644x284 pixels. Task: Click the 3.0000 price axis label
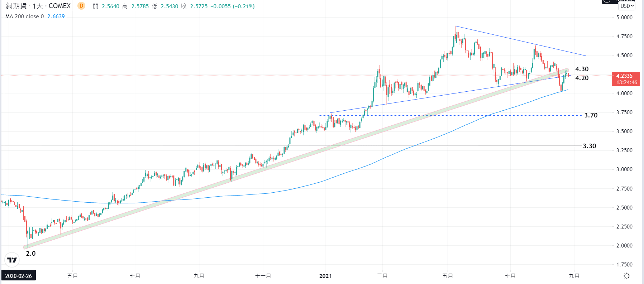[x=624, y=169]
